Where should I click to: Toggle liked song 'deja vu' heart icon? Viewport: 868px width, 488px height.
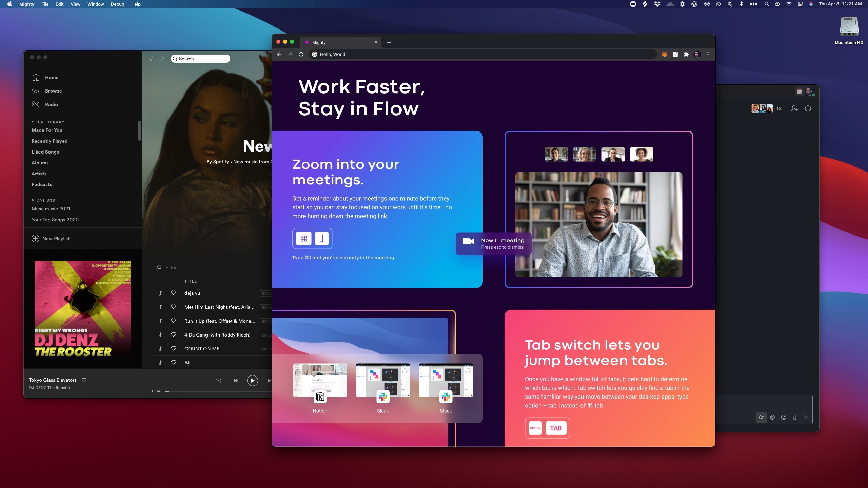click(174, 293)
